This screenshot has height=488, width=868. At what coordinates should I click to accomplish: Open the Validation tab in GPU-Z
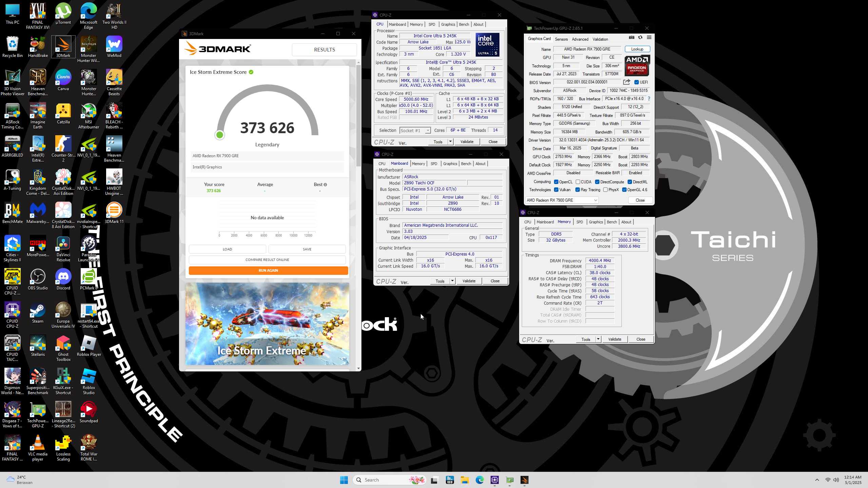(600, 39)
